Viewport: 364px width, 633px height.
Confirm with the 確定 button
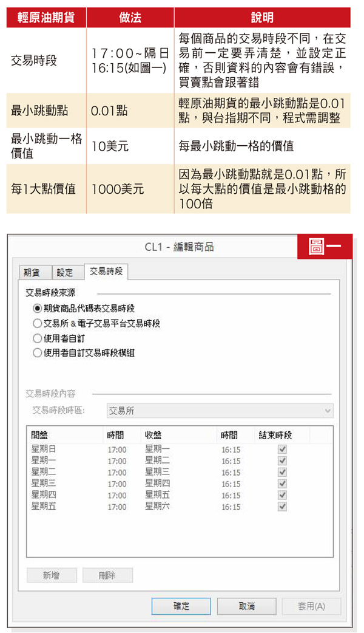coord(181,606)
